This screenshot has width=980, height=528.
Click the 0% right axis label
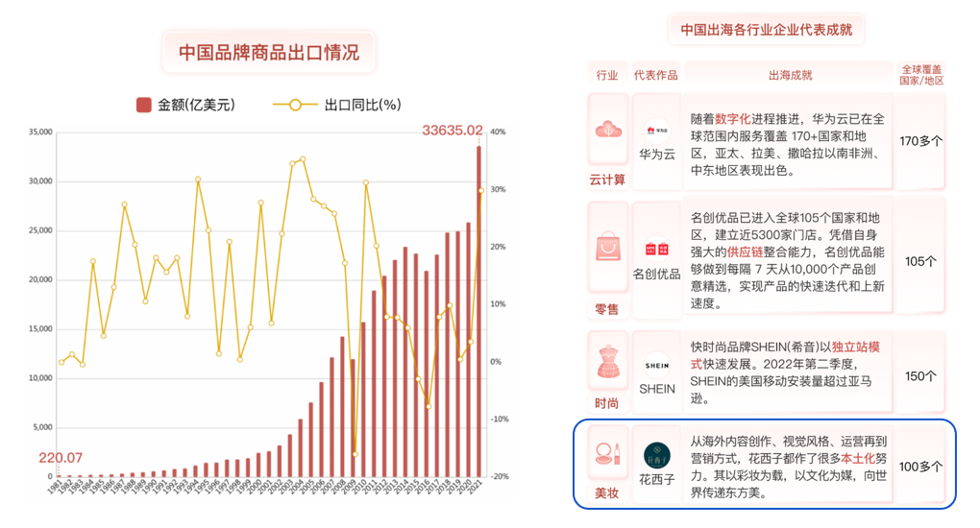[x=496, y=362]
